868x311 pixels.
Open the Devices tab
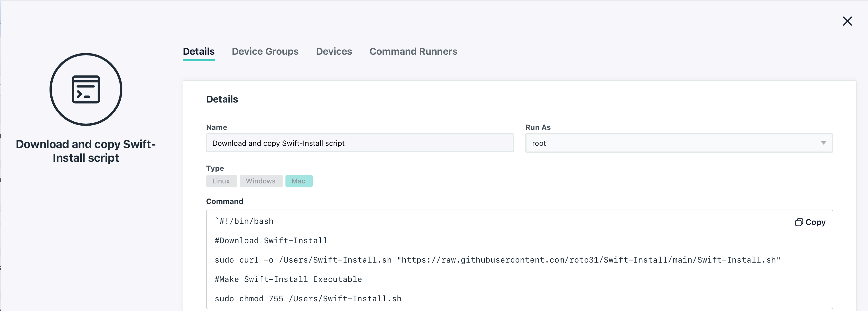point(334,51)
